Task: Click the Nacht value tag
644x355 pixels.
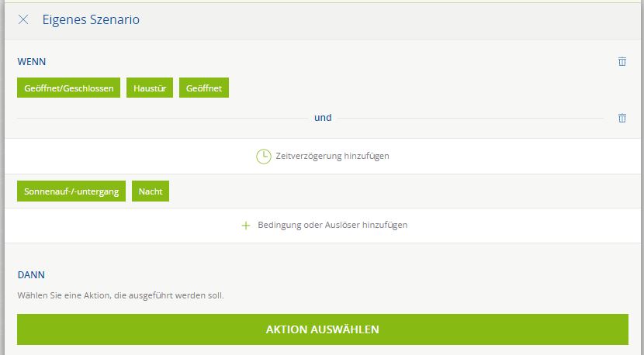Action: pyautogui.click(x=151, y=191)
